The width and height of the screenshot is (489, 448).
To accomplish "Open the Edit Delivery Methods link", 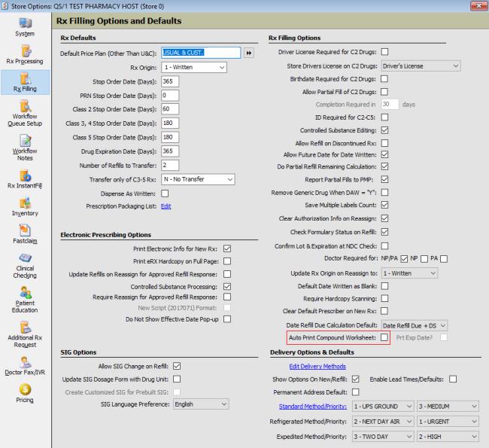I will (317, 366).
